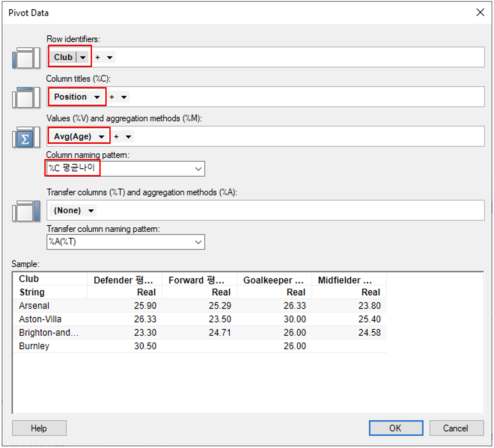
Task: Click the 25.90 Arsenal defender value
Action: pos(145,306)
